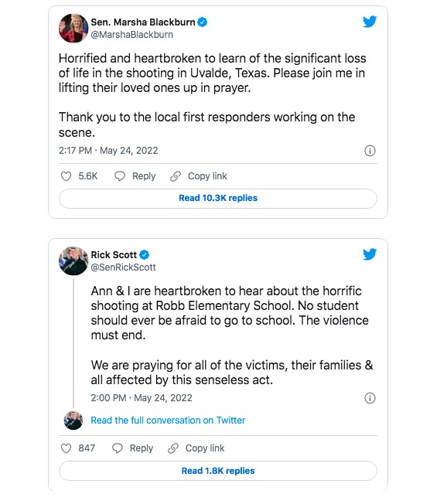This screenshot has height=504, width=447.
Task: Open info icon on Rick Scott's tweet
Action: tap(370, 398)
